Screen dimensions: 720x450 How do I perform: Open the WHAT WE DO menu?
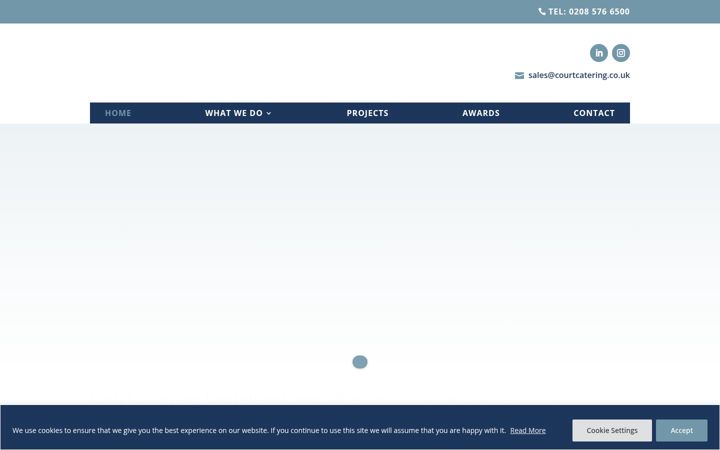point(234,113)
